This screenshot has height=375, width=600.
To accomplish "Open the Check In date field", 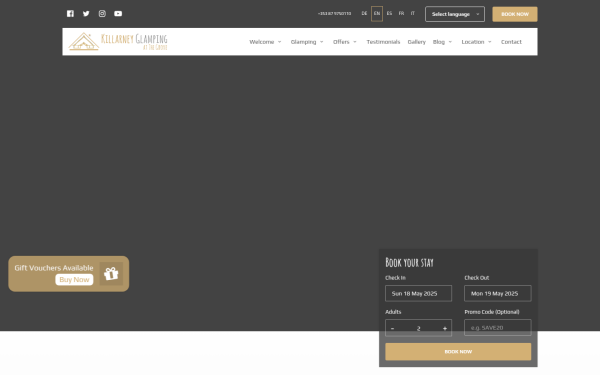I will [418, 293].
